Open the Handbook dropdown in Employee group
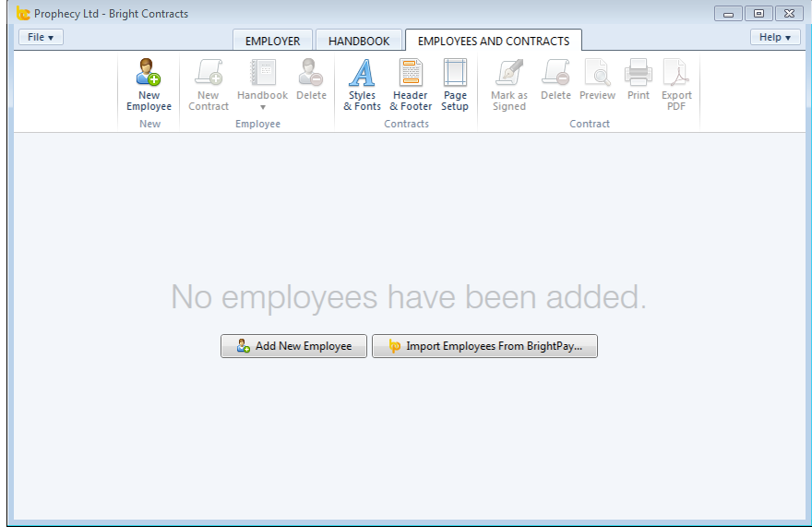The width and height of the screenshot is (812, 527). pos(263,85)
